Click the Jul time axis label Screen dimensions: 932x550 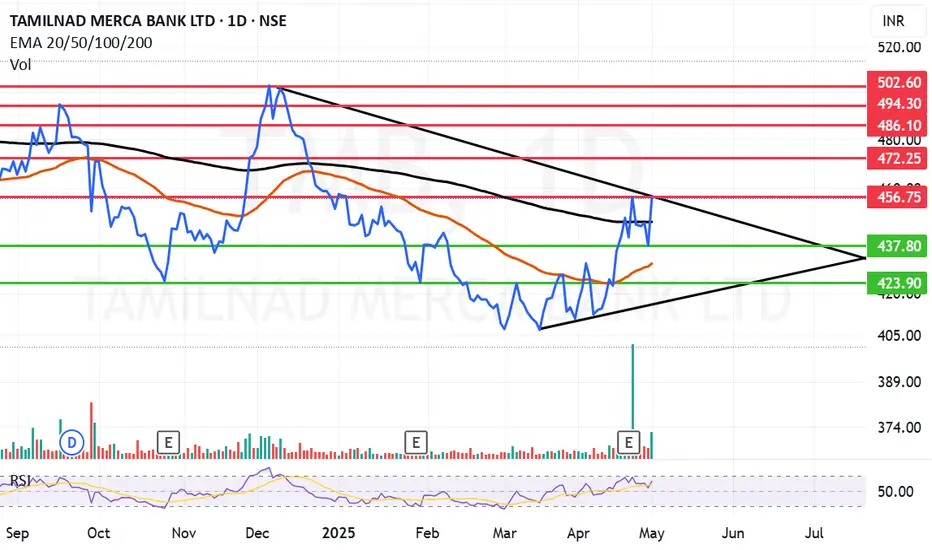click(x=814, y=533)
